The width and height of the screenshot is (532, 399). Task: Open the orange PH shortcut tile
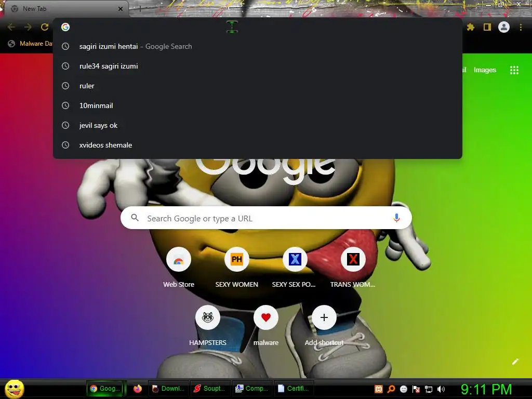[237, 260]
